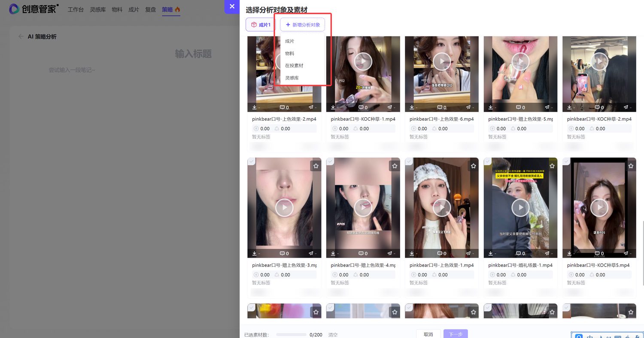The image size is (644, 338).
Task: Check the 上色效果-1.mp4 video card
Action: 409,161
